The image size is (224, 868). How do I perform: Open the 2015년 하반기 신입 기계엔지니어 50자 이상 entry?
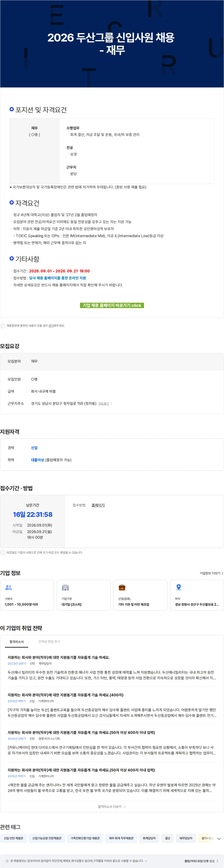pos(112,780)
